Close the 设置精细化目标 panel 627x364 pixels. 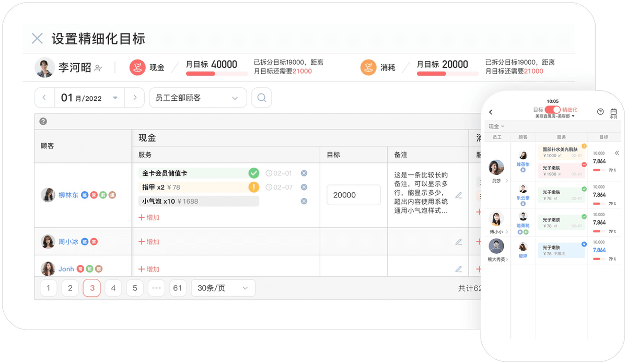click(x=37, y=38)
